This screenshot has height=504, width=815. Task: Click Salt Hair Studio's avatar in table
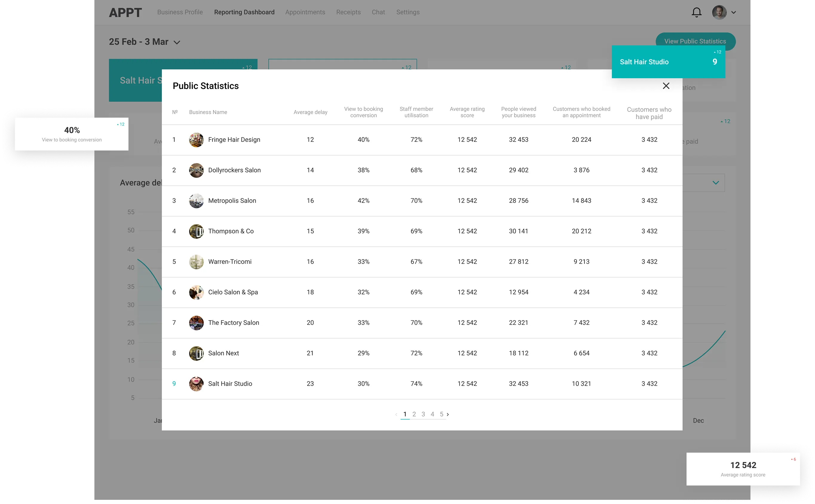[x=196, y=384]
